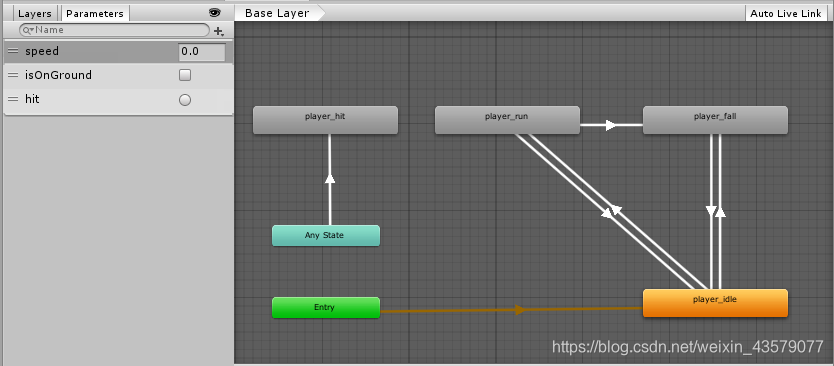This screenshot has width=834, height=366.
Task: Select the player_fall state node
Action: click(x=715, y=120)
